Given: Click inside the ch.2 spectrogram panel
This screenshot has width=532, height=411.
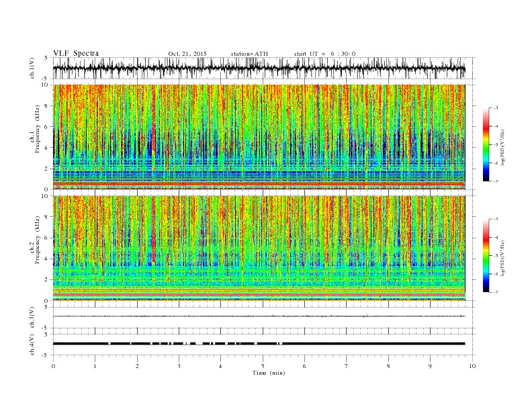Looking at the screenshot, I should 259,248.
